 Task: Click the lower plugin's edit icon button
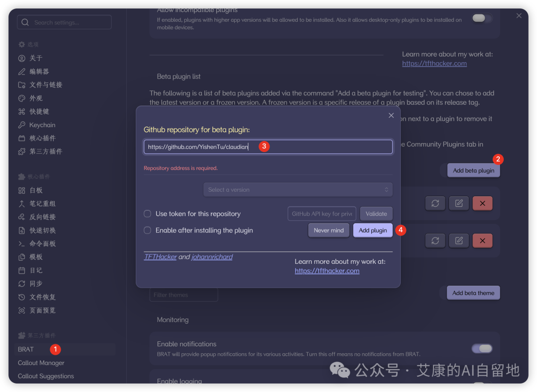459,241
